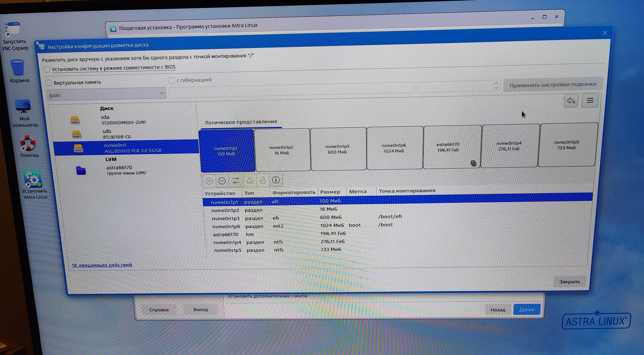Enable BIOS compatibility mode checkbox
Screen dimensions: 644x355
pos(47,69)
